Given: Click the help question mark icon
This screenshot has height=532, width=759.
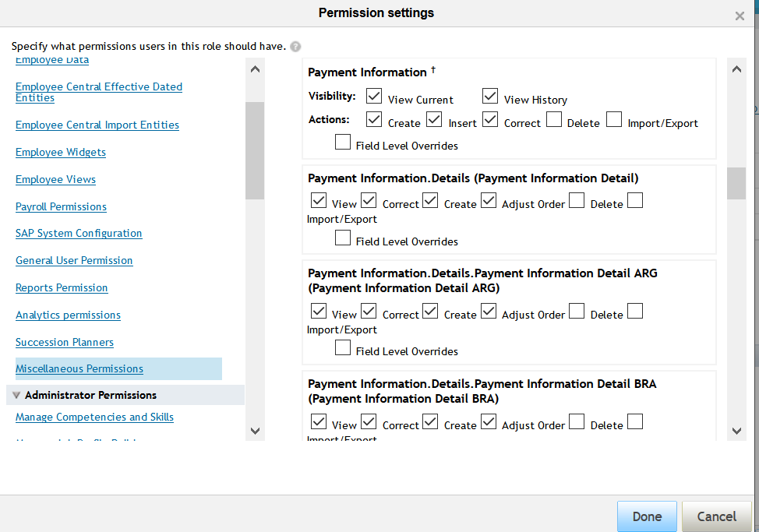Looking at the screenshot, I should click(295, 47).
